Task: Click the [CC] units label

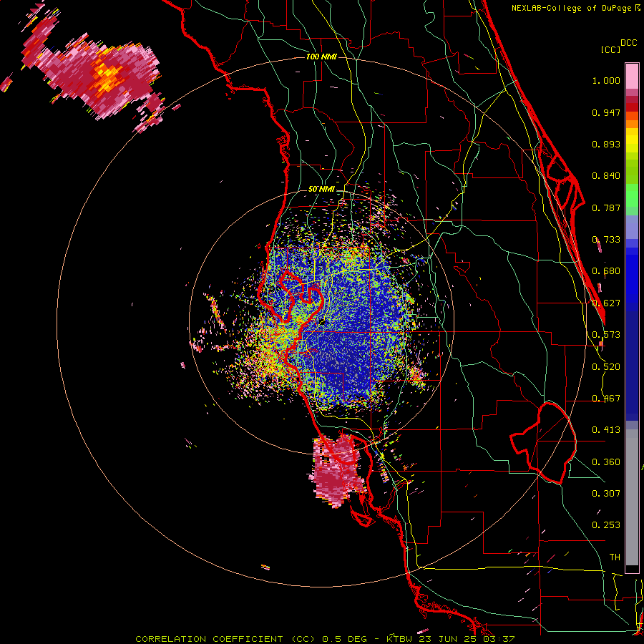Action: click(x=610, y=49)
